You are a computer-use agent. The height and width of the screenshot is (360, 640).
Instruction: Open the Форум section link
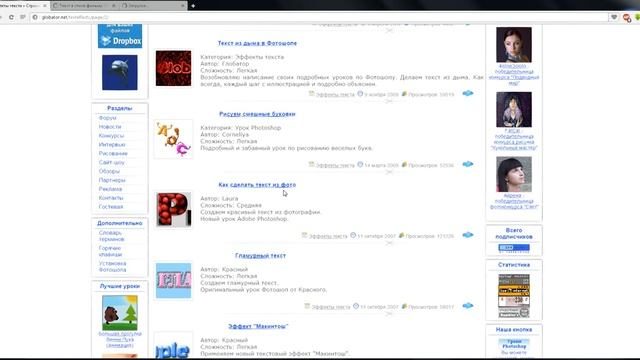pos(107,118)
